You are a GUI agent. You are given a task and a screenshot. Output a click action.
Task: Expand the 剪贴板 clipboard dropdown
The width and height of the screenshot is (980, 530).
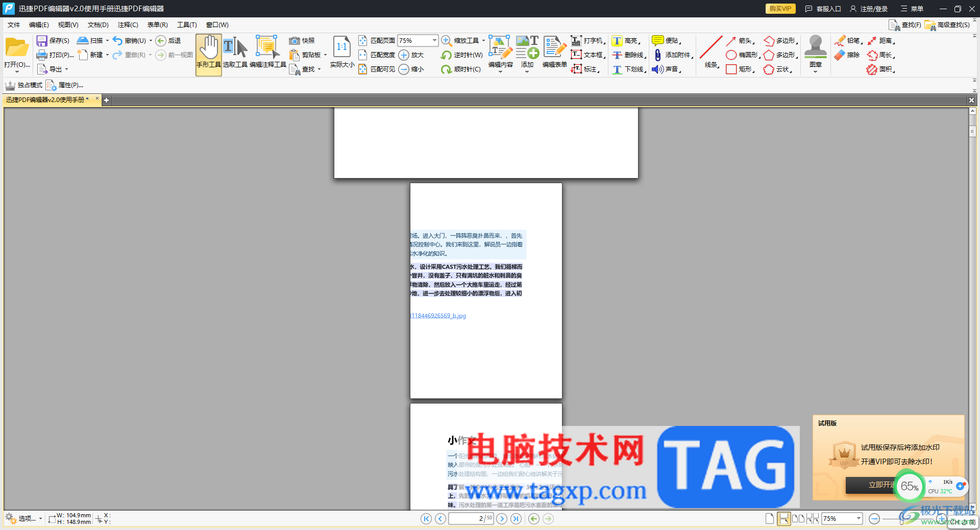(x=325, y=55)
